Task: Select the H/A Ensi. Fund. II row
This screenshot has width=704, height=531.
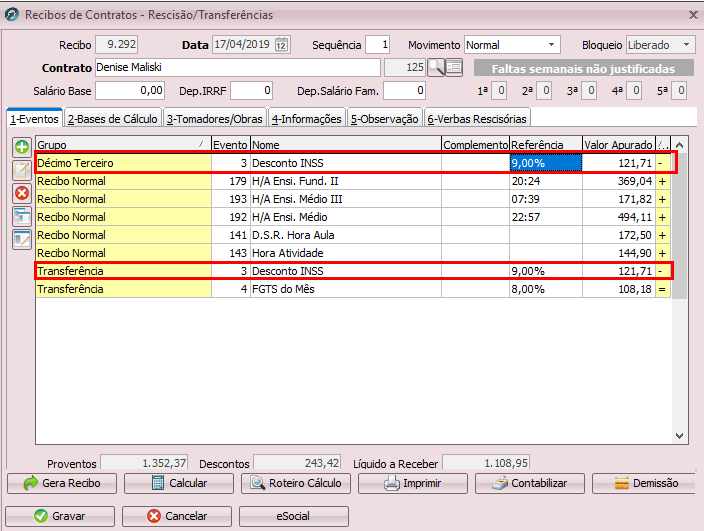Action: 353,181
